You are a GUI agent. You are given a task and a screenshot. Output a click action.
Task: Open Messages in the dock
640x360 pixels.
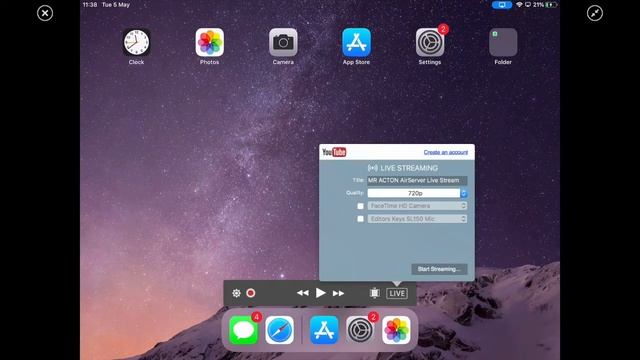pos(244,330)
